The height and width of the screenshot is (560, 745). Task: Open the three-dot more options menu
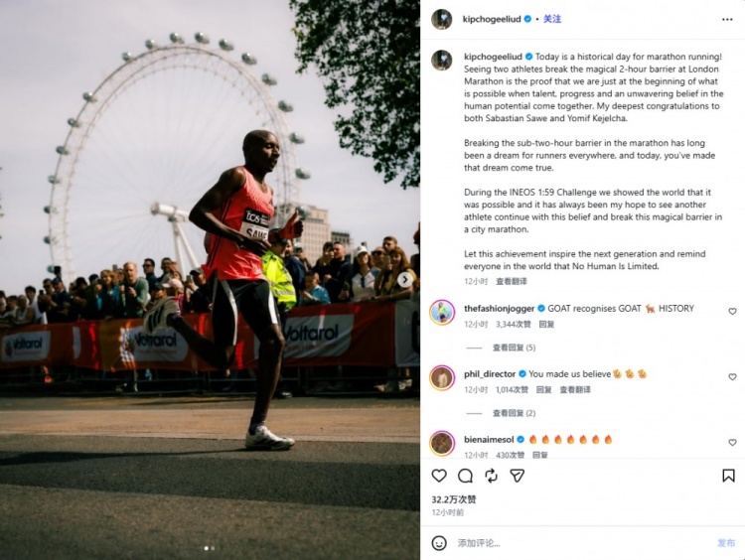click(727, 20)
